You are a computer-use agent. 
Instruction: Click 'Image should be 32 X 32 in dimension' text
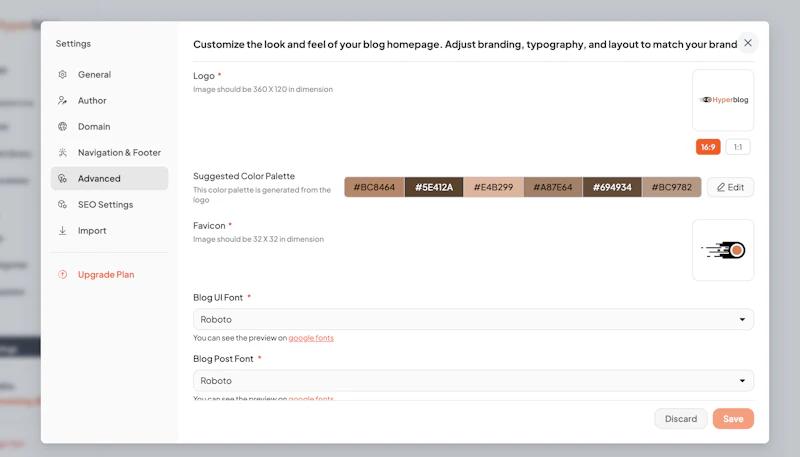258,239
